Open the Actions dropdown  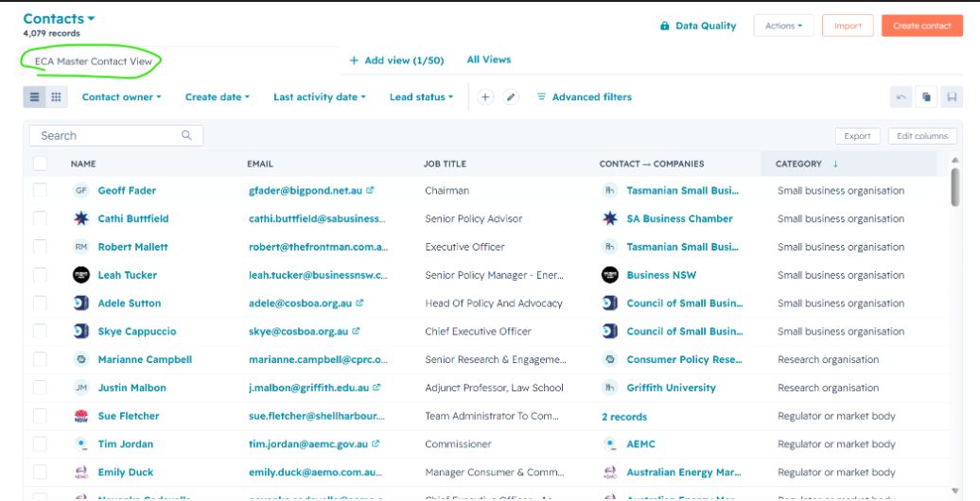click(x=784, y=26)
